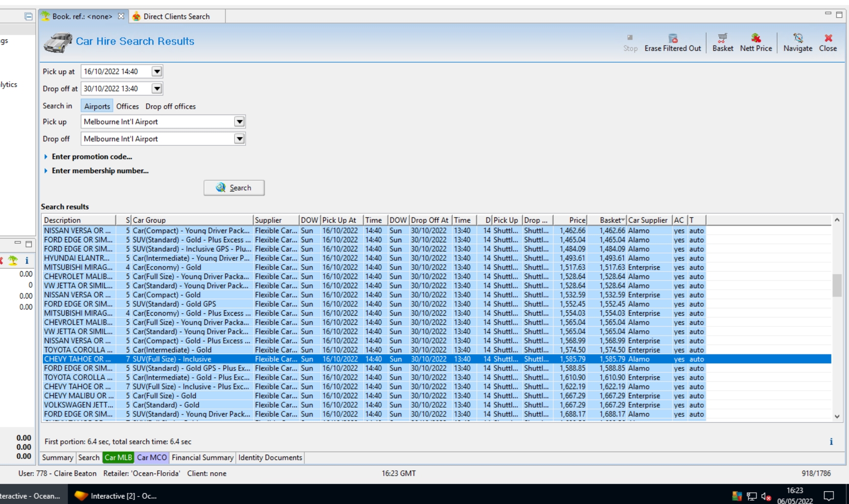Viewport: 849px width, 504px height.
Task: Open the Drop off at date dropdown
Action: point(157,89)
